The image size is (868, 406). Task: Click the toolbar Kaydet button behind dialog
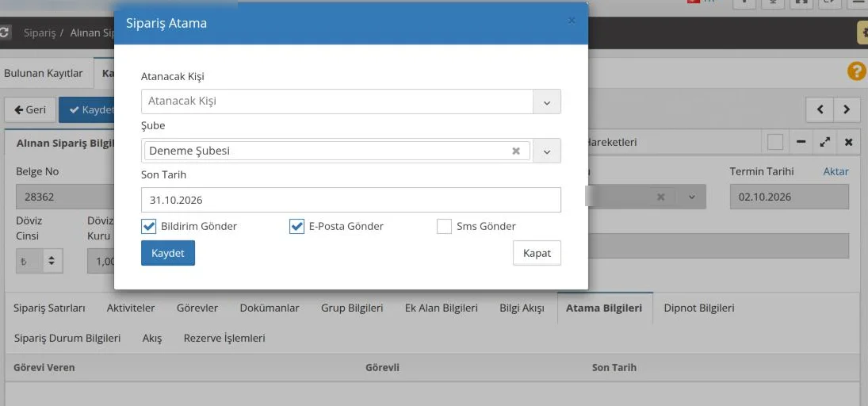[87, 109]
